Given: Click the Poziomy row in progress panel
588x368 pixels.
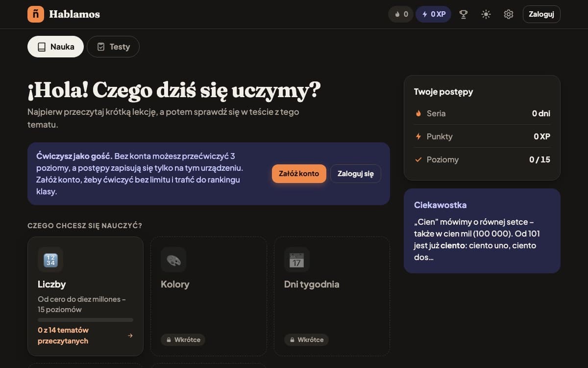Looking at the screenshot, I should (482, 159).
